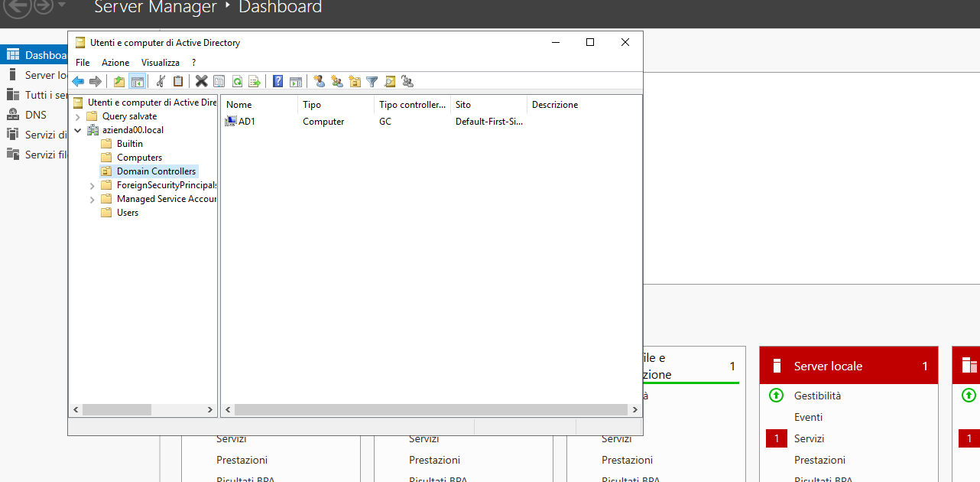Click the filter funnel toolbar icon
The height and width of the screenshot is (482, 980).
[x=372, y=81]
